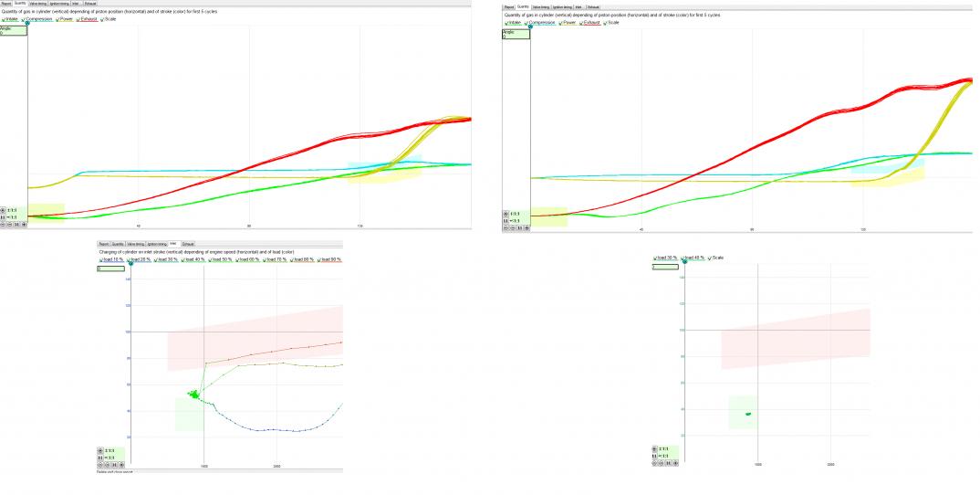
Task: Open Valve timing tab in top-left window
Action: click(x=38, y=4)
